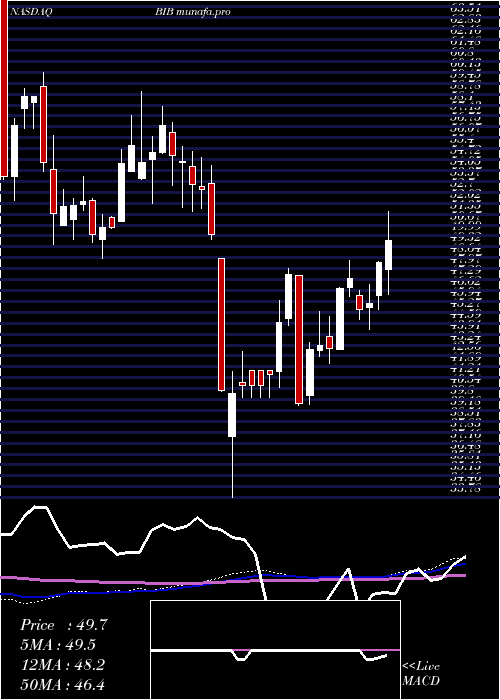500x700 pixels.
Task: Click the BIB munafa.pro chart title
Action: click(191, 12)
